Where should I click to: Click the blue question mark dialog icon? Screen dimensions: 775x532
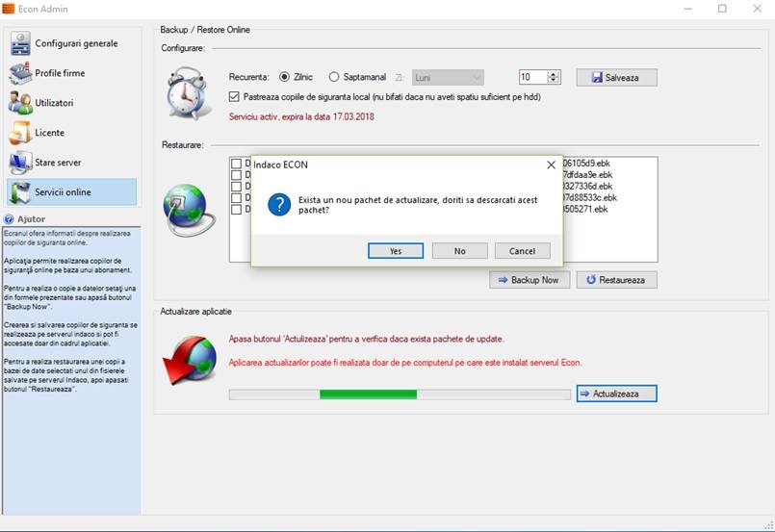pyautogui.click(x=279, y=205)
